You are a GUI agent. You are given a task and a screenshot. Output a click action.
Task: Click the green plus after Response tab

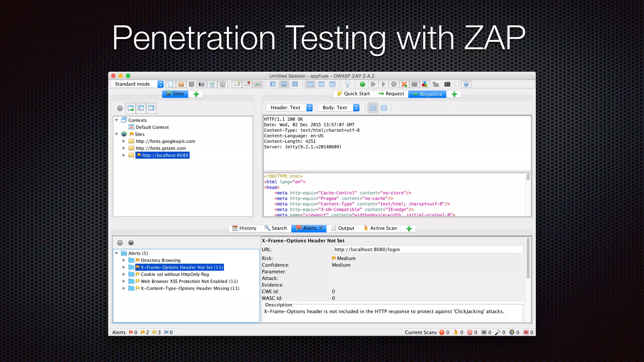coord(454,94)
